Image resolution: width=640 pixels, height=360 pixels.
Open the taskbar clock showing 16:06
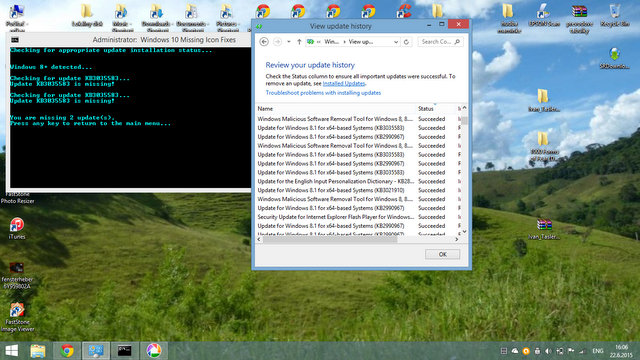pos(621,351)
